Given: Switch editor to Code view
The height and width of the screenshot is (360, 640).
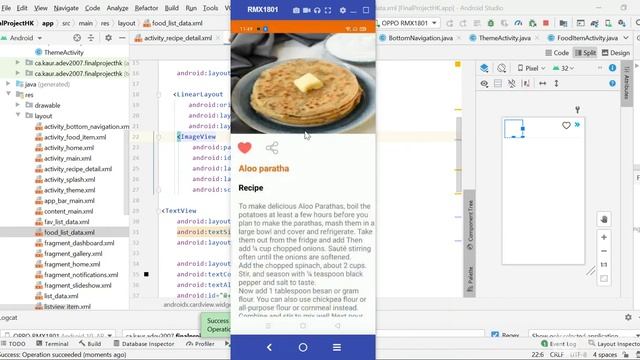Looking at the screenshot, I should [x=557, y=53].
